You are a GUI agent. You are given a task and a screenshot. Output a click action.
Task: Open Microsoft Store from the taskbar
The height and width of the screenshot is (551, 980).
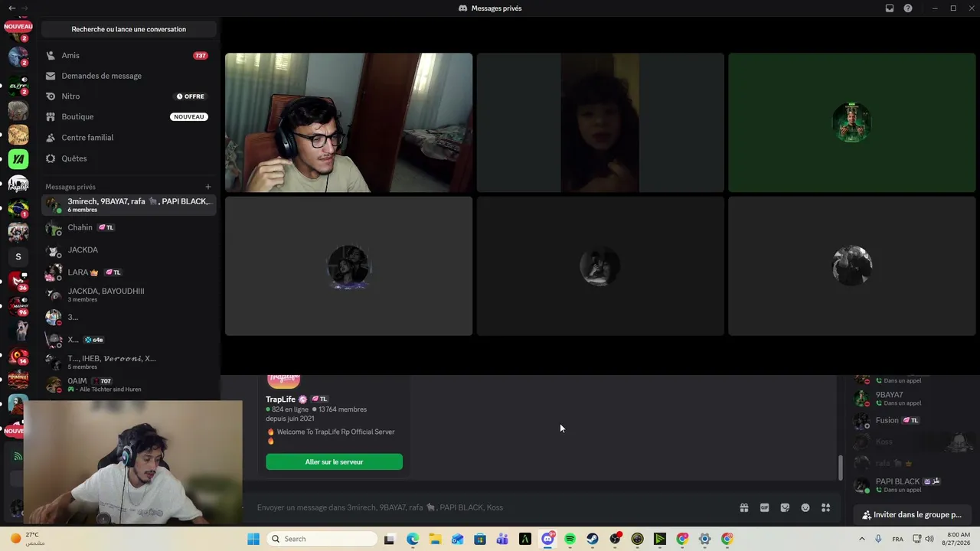[x=480, y=539]
